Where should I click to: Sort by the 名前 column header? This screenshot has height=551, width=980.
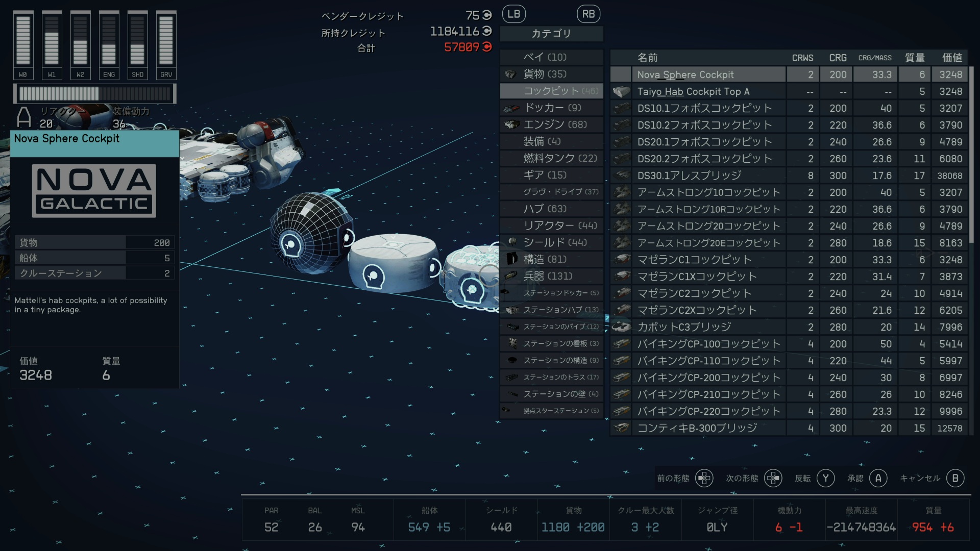click(x=647, y=58)
